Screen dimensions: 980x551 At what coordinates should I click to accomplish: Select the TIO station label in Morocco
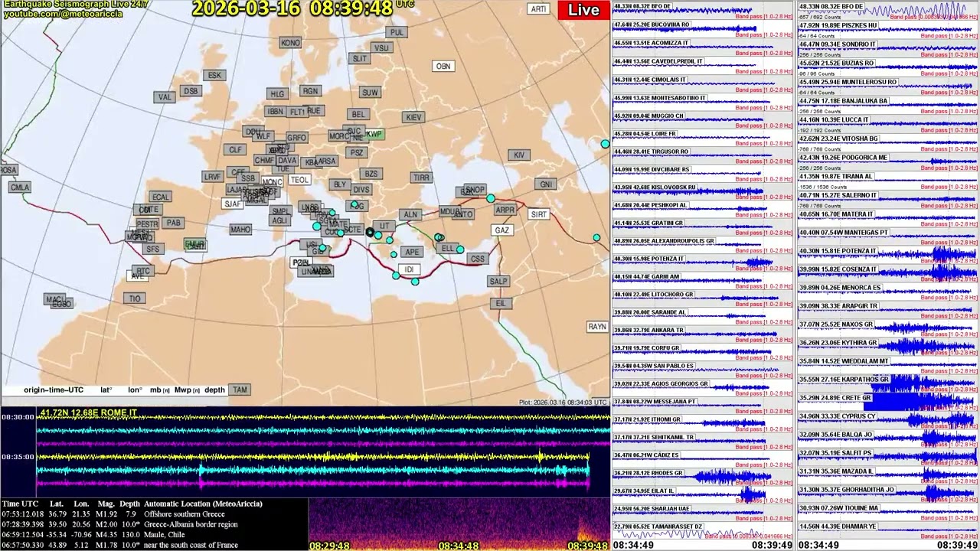(136, 298)
